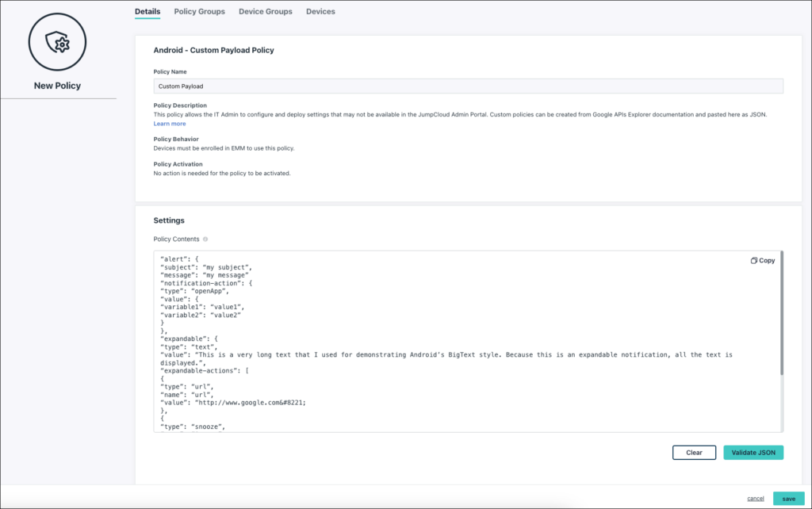Validate the payload using Validate JSON
The image size is (812, 509).
coord(753,452)
